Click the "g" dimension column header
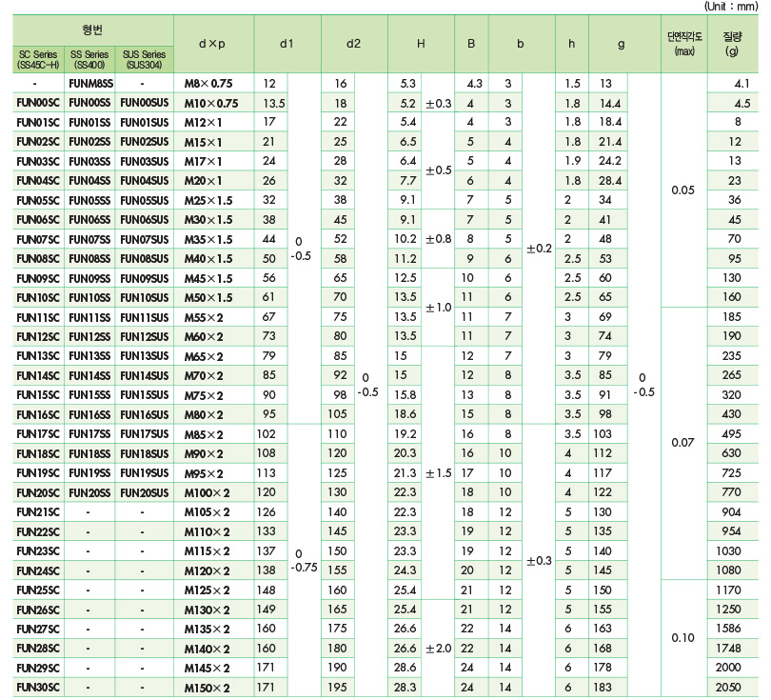This screenshot has height=700, width=771. point(624,44)
